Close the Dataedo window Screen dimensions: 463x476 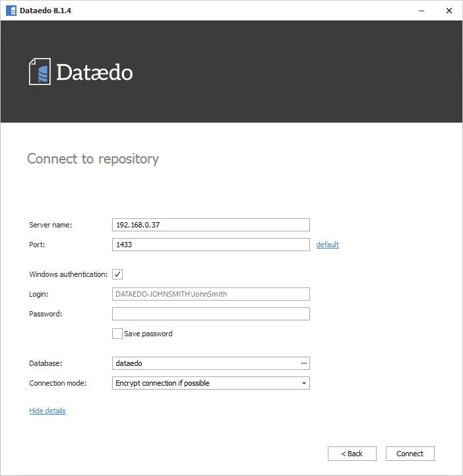[448, 10]
